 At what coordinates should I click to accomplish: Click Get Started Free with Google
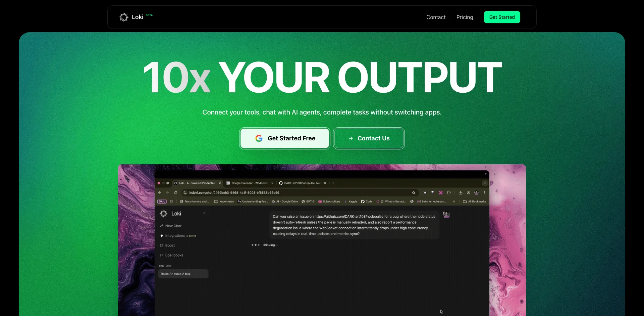(x=285, y=138)
